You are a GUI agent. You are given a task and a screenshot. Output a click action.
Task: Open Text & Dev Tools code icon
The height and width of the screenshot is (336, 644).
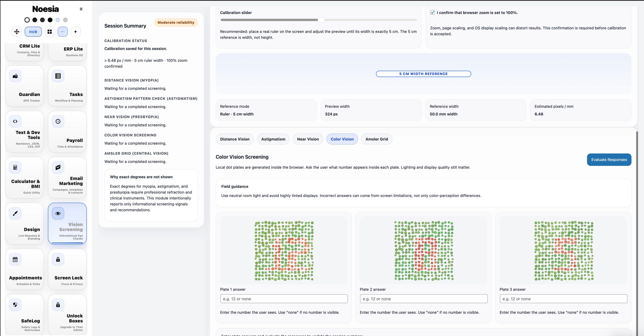pyautogui.click(x=15, y=121)
